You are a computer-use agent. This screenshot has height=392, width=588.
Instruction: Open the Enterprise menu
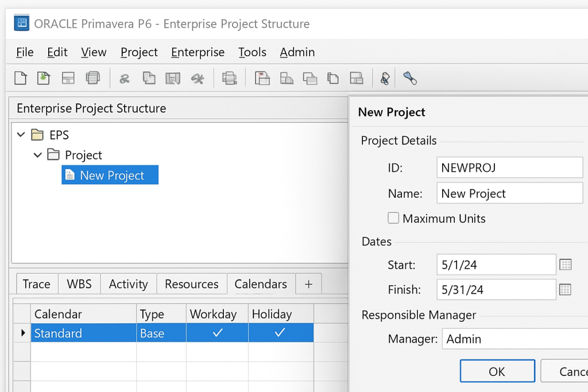point(198,52)
